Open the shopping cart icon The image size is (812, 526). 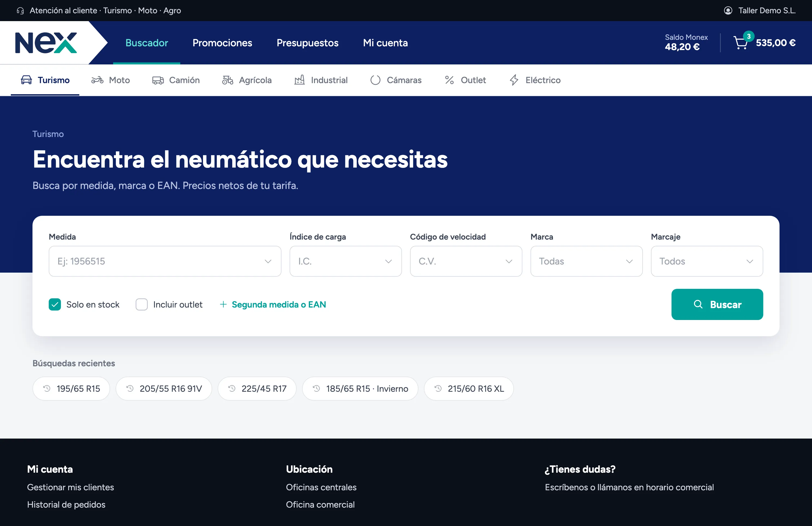(740, 43)
